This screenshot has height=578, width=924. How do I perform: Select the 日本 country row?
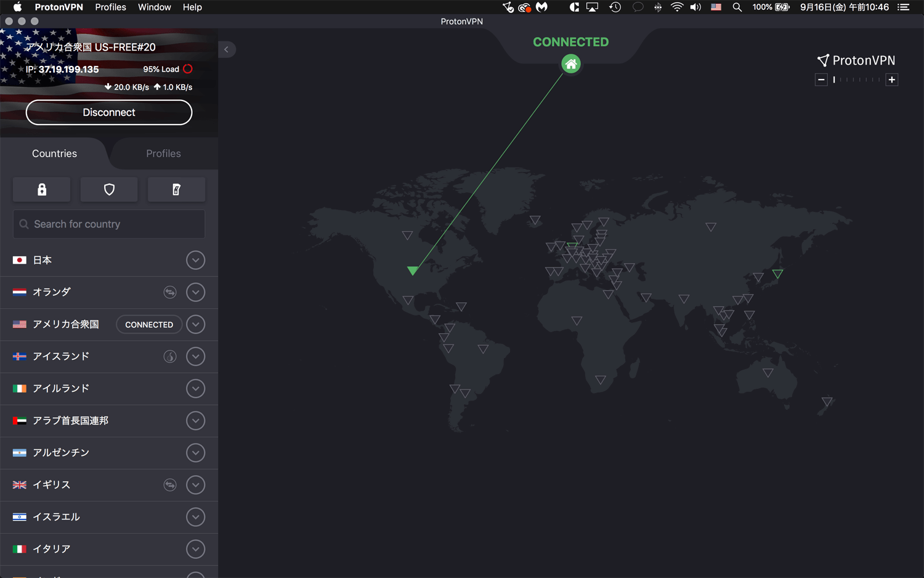pos(109,260)
